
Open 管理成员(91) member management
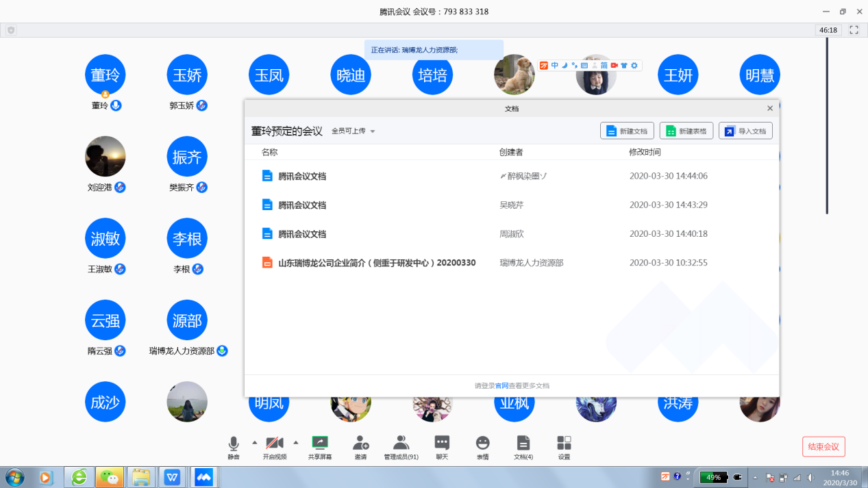point(401,447)
